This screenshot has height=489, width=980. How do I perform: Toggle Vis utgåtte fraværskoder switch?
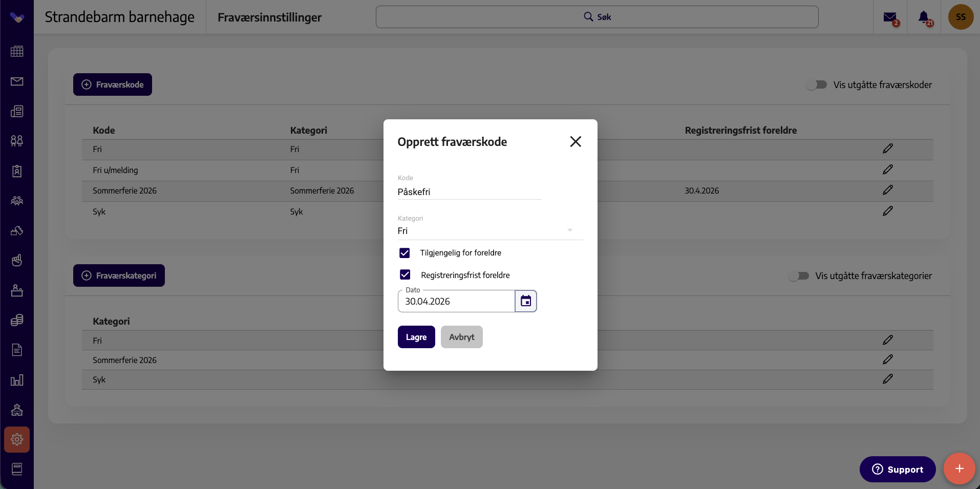tap(817, 84)
